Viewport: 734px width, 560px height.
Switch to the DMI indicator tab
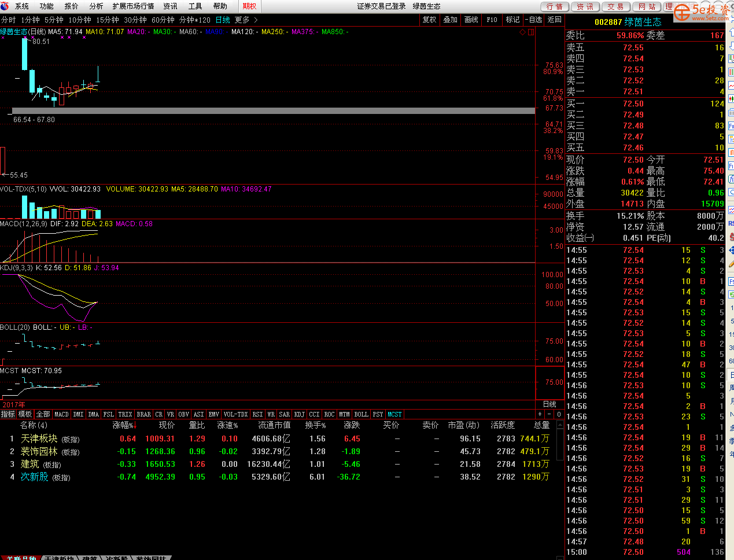(x=79, y=414)
